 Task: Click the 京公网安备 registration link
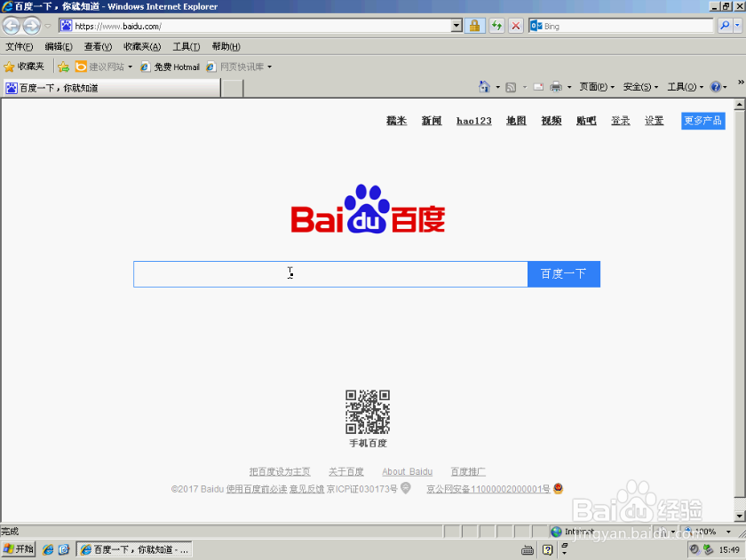click(x=488, y=489)
